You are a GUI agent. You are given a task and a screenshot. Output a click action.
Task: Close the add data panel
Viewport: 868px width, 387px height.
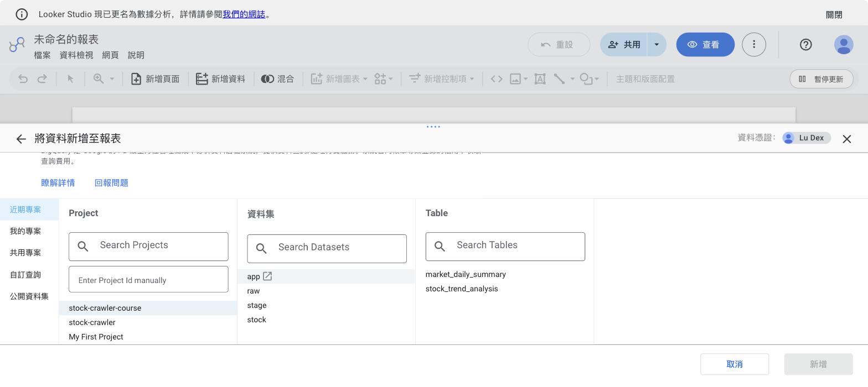(847, 139)
